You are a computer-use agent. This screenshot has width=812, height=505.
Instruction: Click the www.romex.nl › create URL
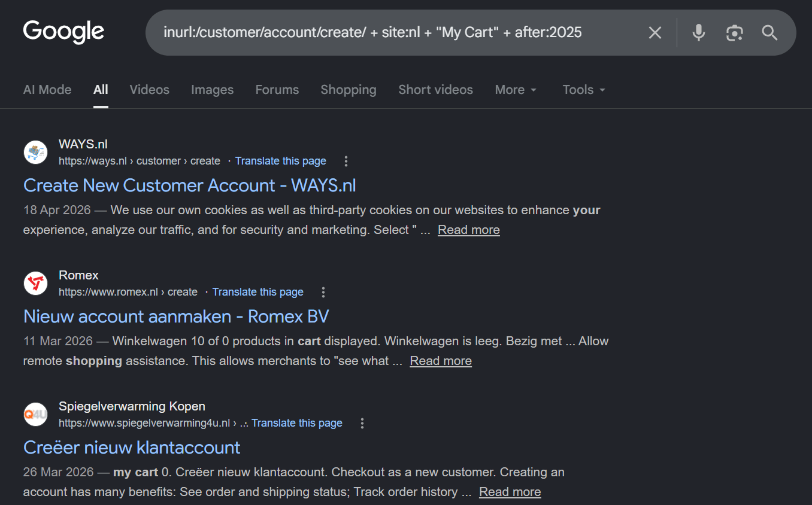click(128, 292)
